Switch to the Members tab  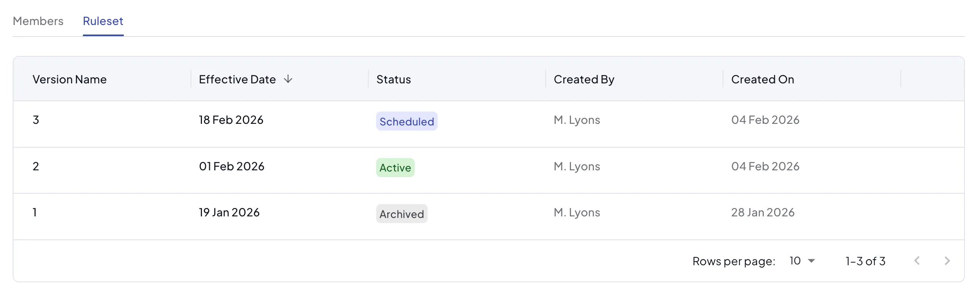click(x=38, y=21)
